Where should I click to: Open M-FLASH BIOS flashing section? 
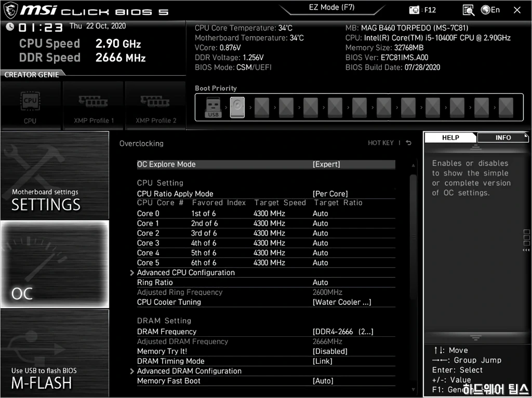55,353
